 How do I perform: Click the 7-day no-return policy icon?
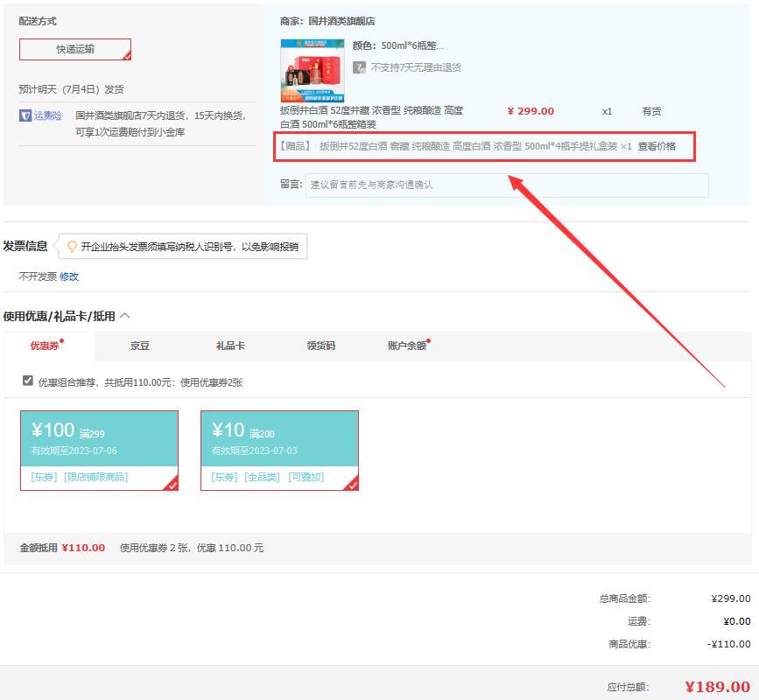359,67
